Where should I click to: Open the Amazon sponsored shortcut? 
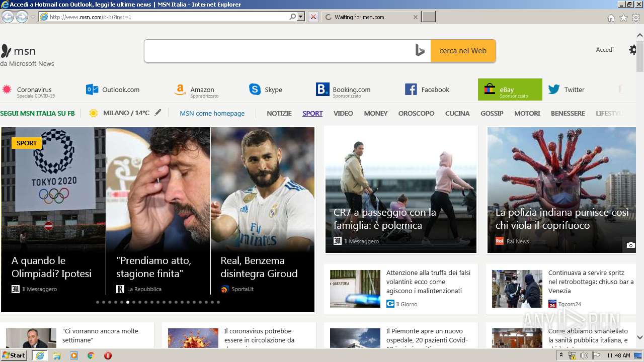point(196,90)
